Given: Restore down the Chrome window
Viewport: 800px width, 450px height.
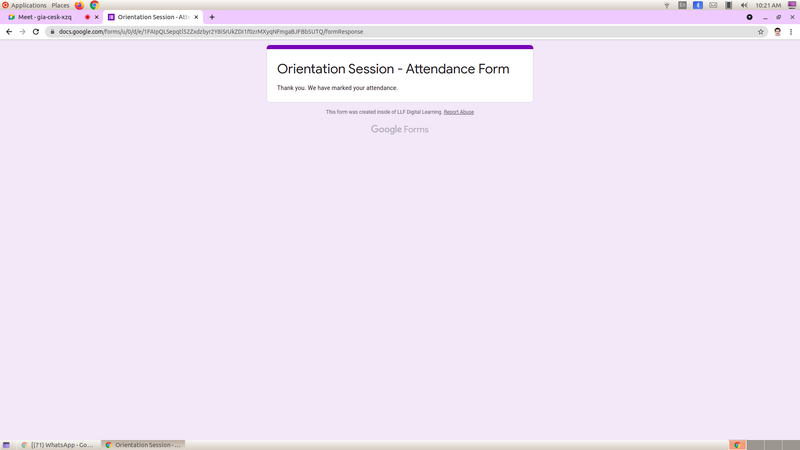Looking at the screenshot, I should [x=779, y=17].
